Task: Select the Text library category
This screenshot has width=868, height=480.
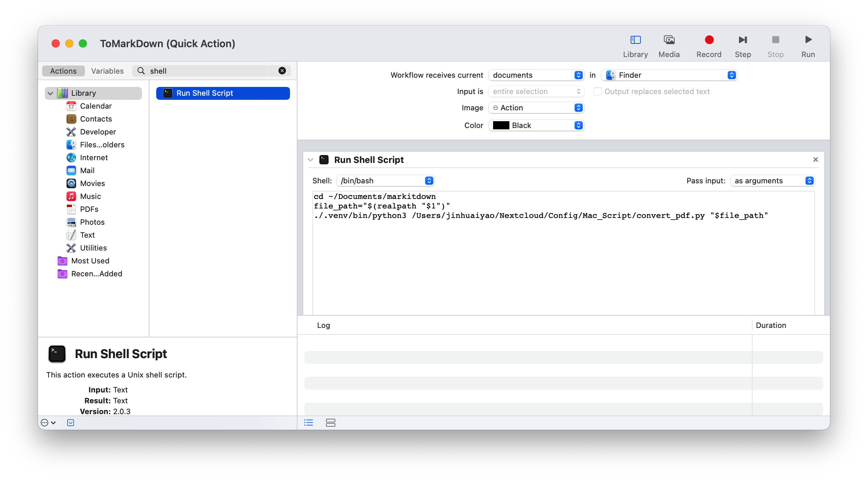Action: pyautogui.click(x=87, y=235)
